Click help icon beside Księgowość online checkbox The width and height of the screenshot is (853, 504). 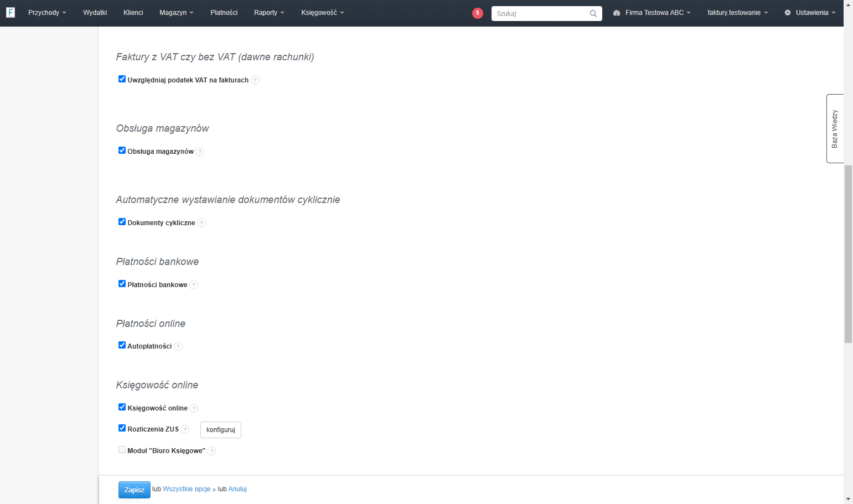click(x=194, y=408)
